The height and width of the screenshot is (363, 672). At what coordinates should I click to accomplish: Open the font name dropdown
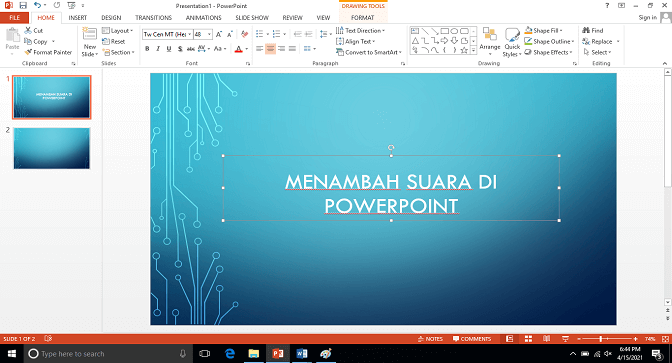(189, 34)
